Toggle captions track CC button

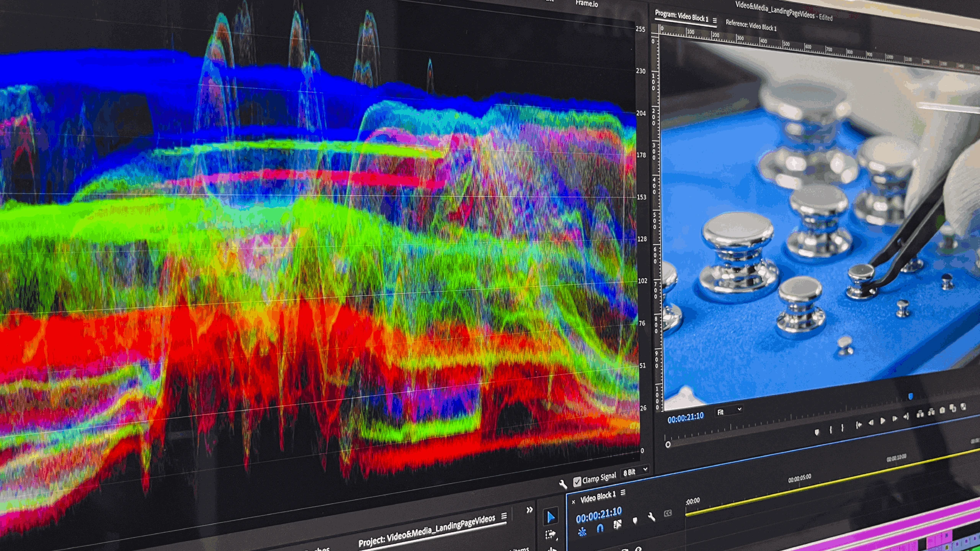[x=668, y=513]
